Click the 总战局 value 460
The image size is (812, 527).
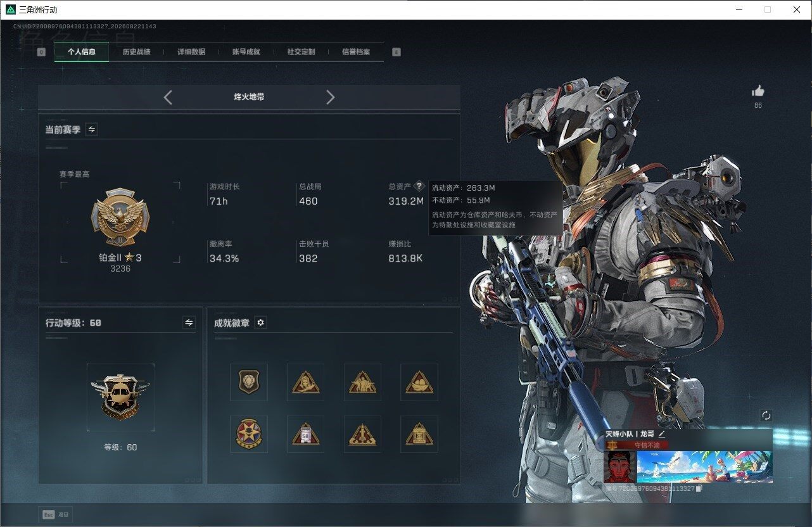pyautogui.click(x=308, y=201)
